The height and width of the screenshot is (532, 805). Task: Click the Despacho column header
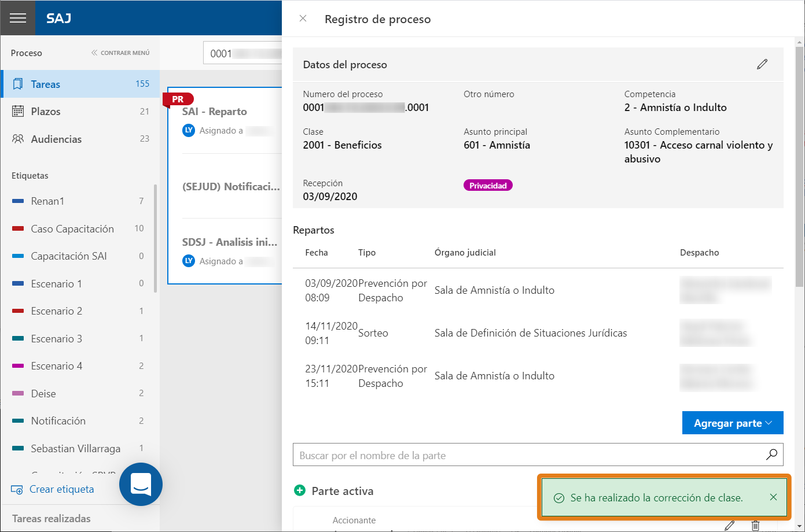(x=700, y=253)
